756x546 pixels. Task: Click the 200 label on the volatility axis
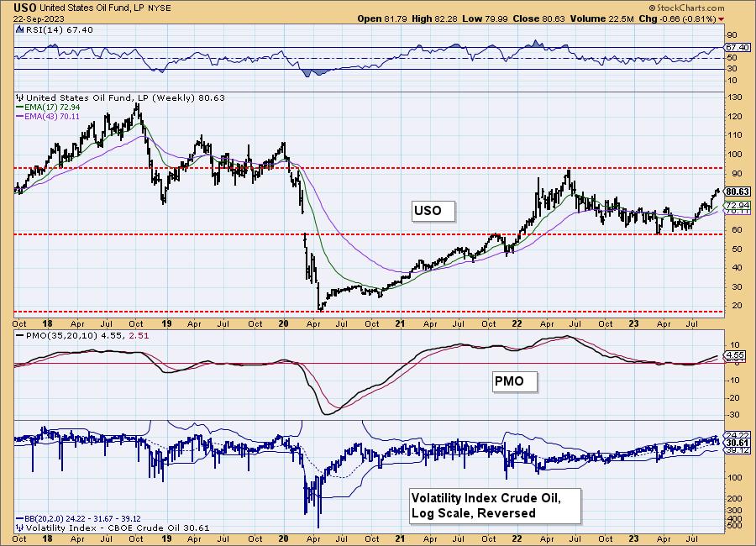(735, 499)
